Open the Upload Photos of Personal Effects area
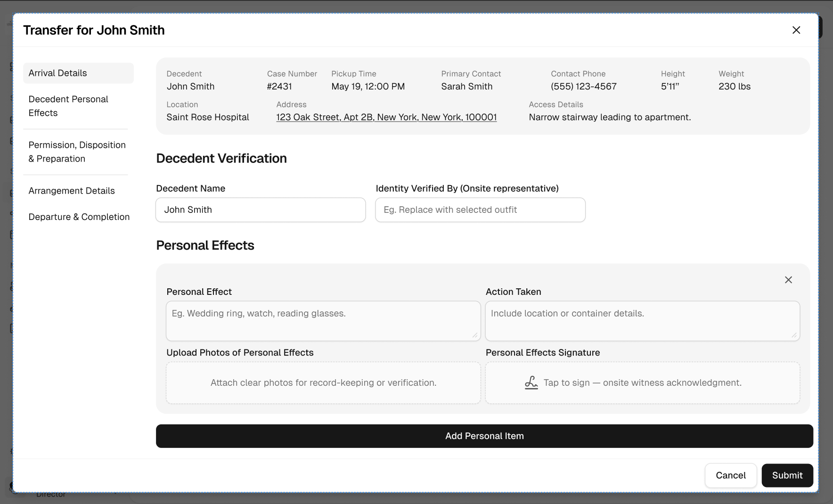Viewport: 833px width, 504px height. tap(323, 383)
